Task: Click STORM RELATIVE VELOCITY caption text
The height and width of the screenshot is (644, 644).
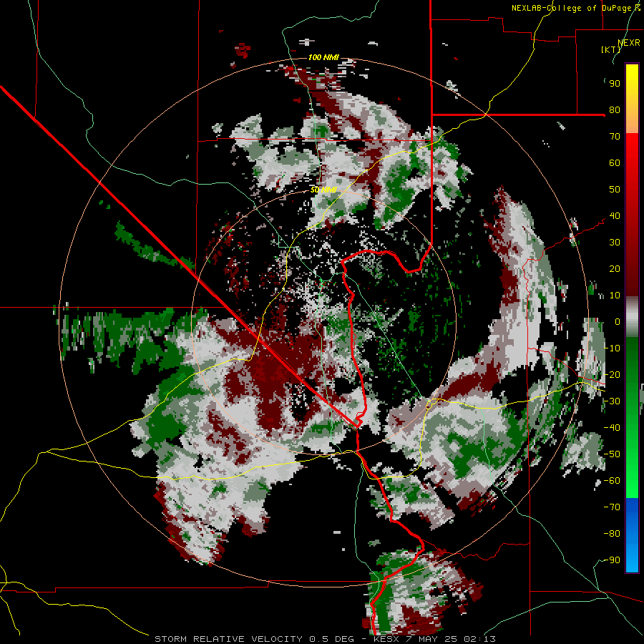Action: pyautogui.click(x=228, y=639)
